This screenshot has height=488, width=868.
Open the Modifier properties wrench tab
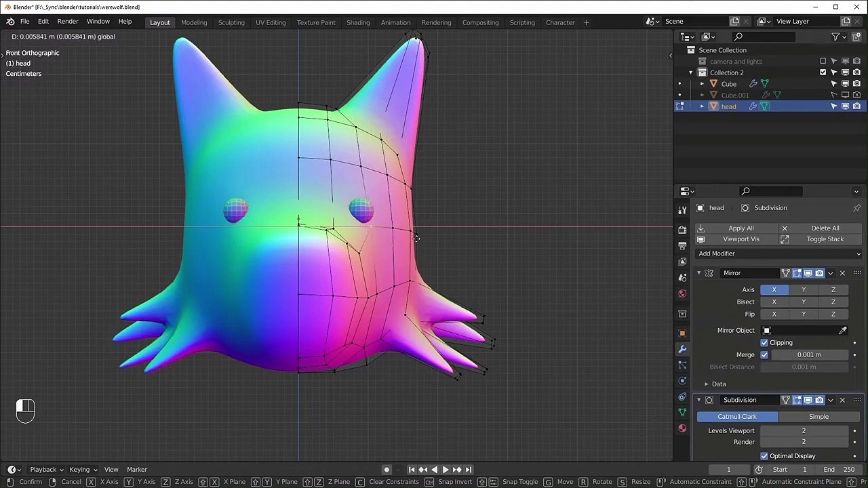tap(682, 349)
